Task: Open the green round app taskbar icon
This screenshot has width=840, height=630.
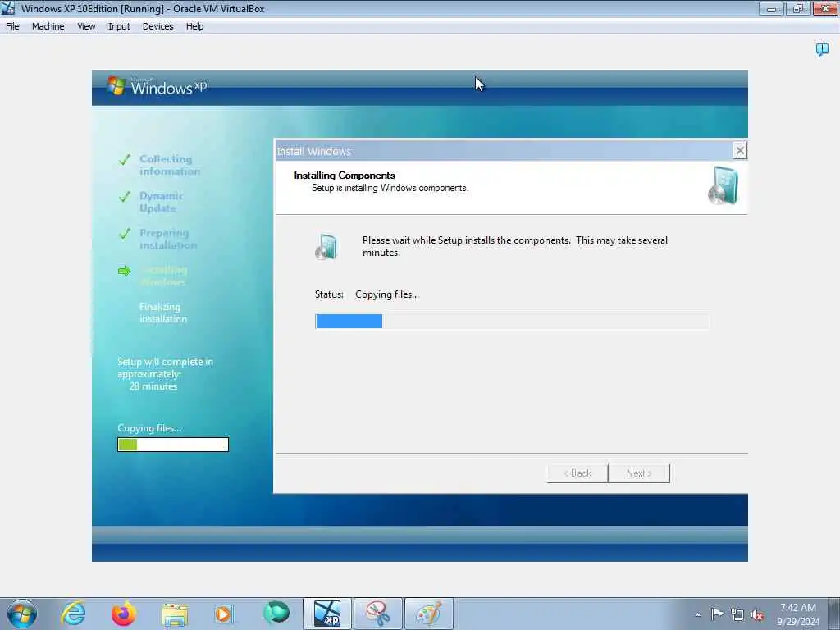Action: click(276, 613)
